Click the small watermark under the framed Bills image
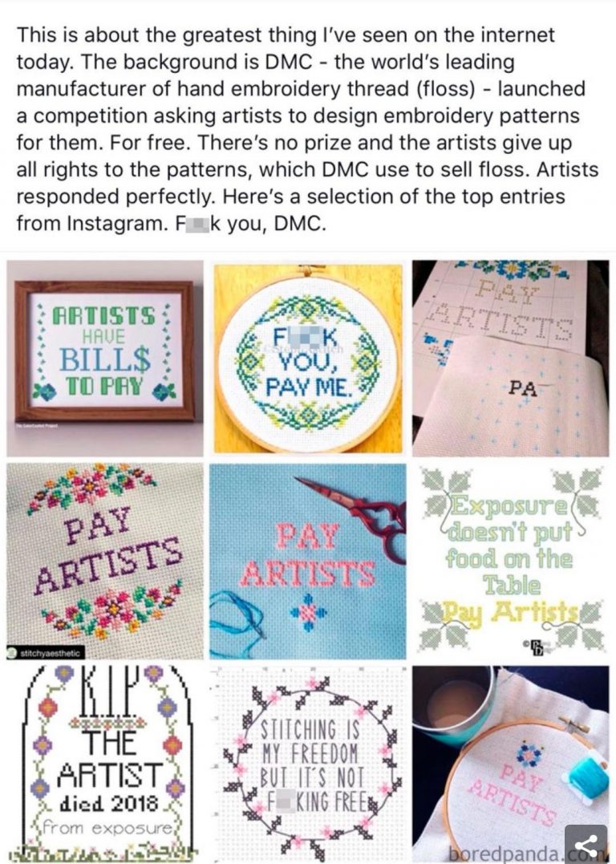Viewport: 616px width, 864px height. point(36,426)
